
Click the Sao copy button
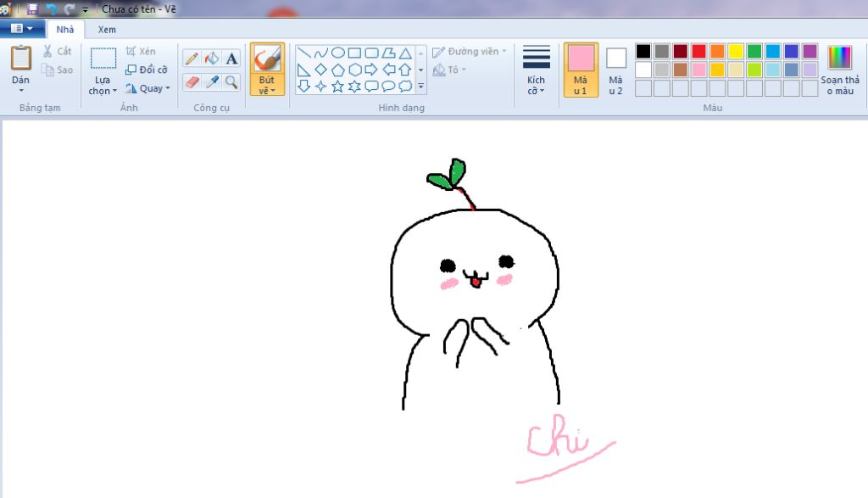tap(58, 70)
